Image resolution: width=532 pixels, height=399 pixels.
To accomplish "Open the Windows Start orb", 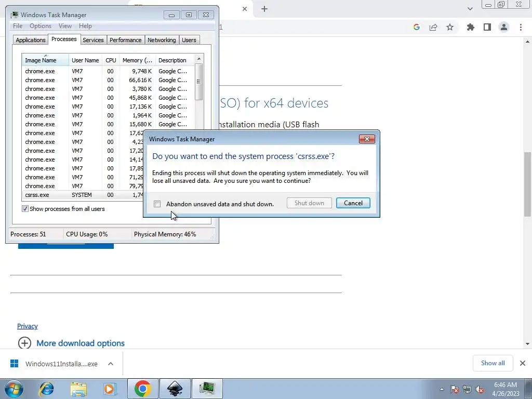I will 14,389.
